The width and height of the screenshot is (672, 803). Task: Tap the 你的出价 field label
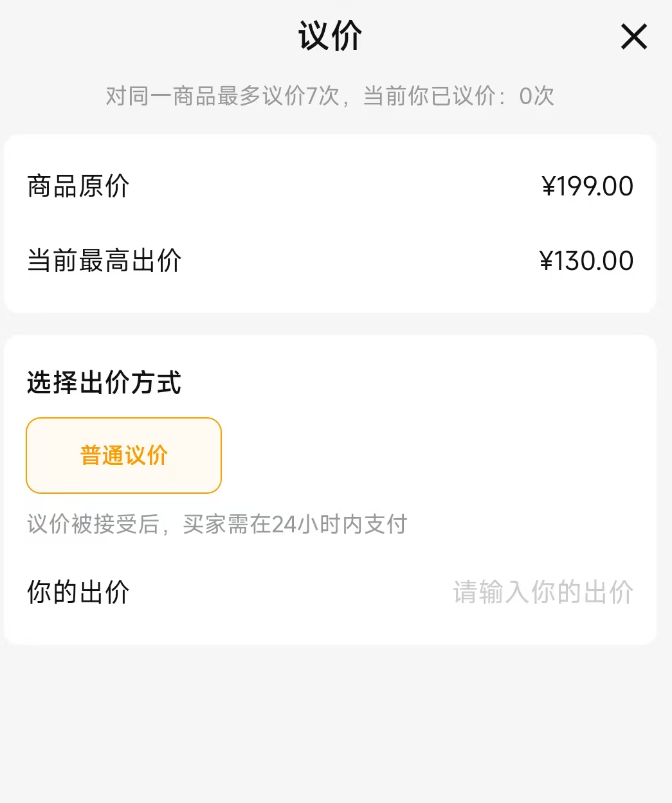point(78,592)
